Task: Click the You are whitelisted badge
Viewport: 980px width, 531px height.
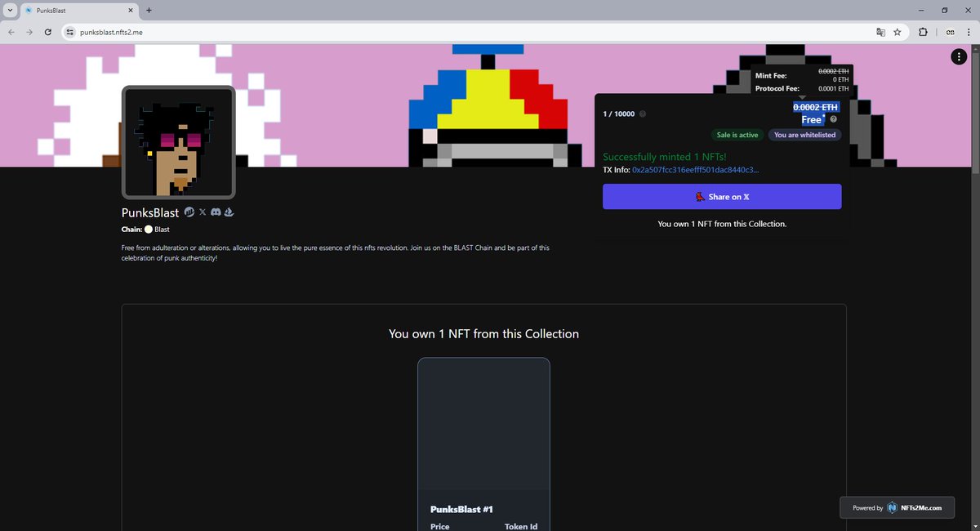Action: (805, 135)
